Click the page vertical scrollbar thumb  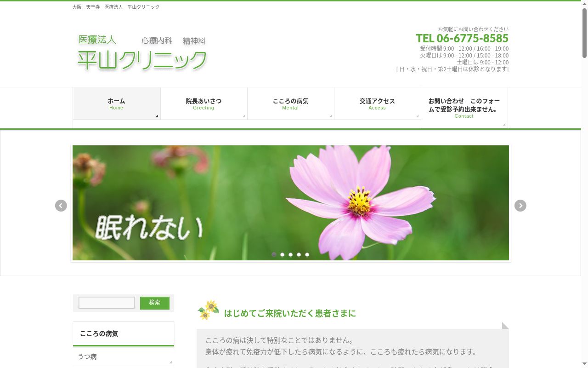point(584,32)
